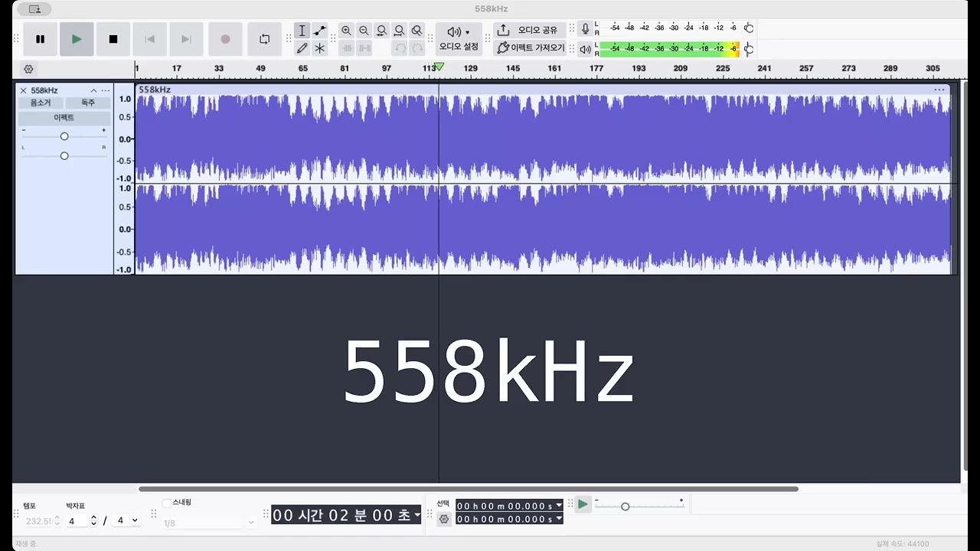Click the playback speed slider
Screen dimensions: 980x551
tap(639, 506)
